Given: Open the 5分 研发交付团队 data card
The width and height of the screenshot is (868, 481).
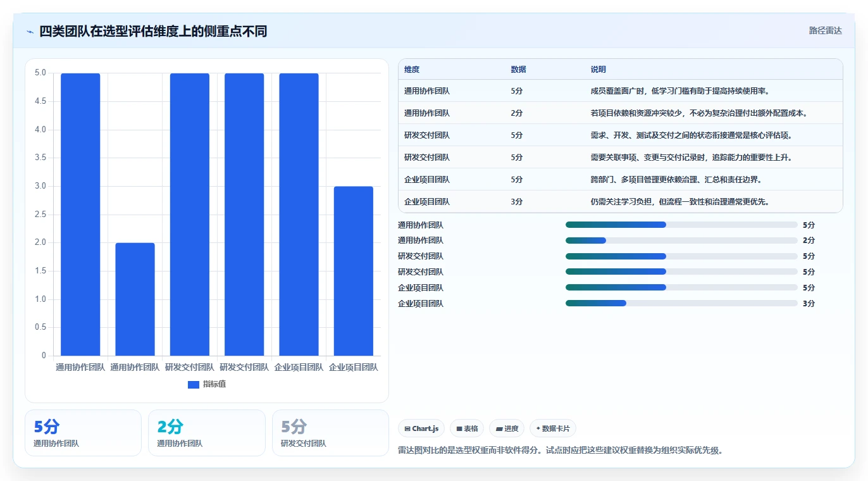Looking at the screenshot, I should pos(330,433).
